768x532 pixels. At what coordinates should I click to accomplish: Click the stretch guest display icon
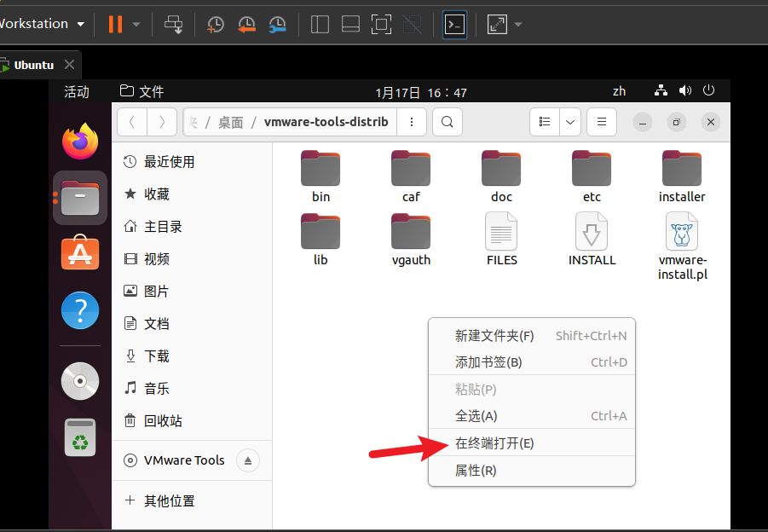click(x=497, y=24)
